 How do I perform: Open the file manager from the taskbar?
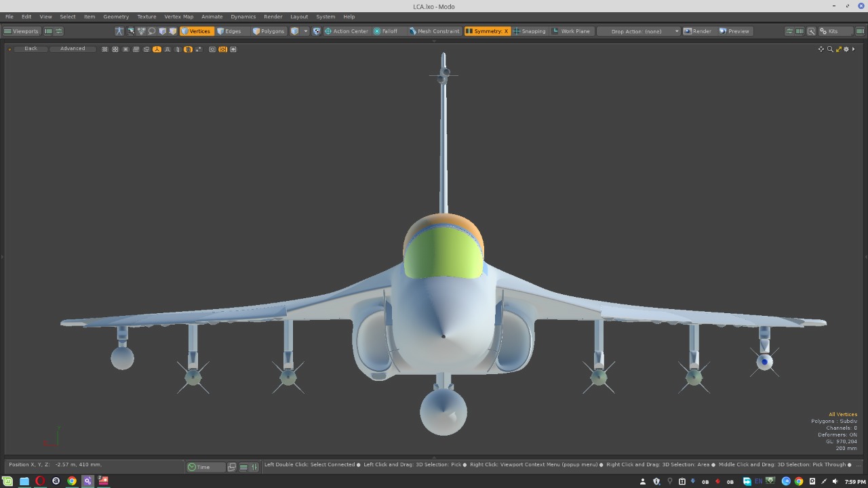pos(24,481)
